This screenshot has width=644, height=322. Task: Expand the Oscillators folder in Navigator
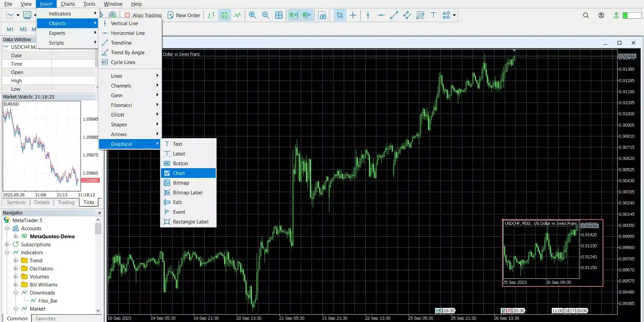pyautogui.click(x=15, y=269)
